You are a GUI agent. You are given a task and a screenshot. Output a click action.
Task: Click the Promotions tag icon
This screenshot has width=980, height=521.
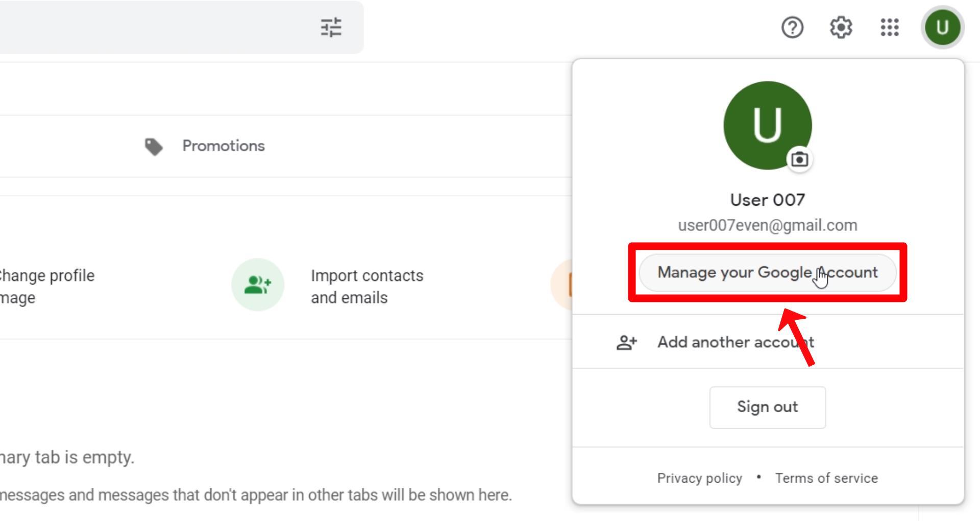(154, 147)
